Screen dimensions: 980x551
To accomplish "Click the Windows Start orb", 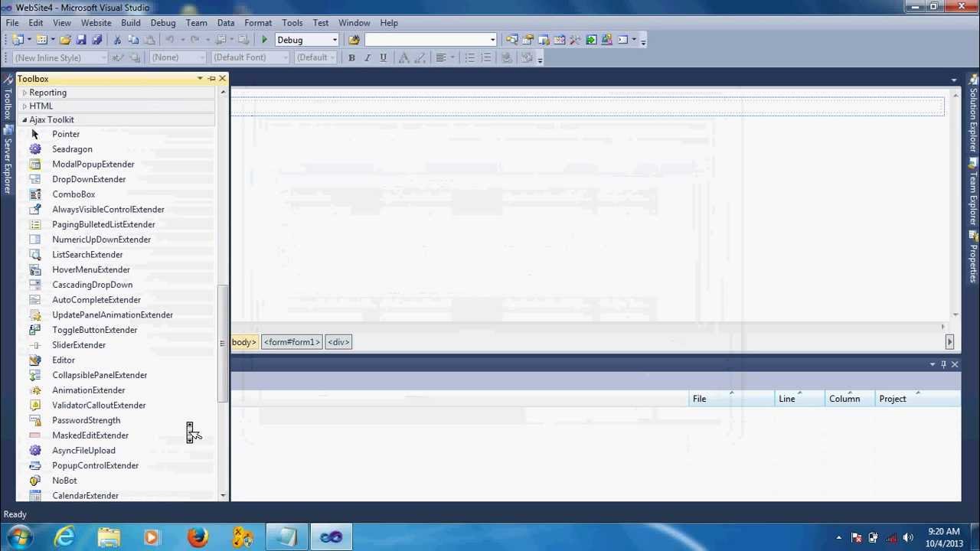I will [x=21, y=537].
